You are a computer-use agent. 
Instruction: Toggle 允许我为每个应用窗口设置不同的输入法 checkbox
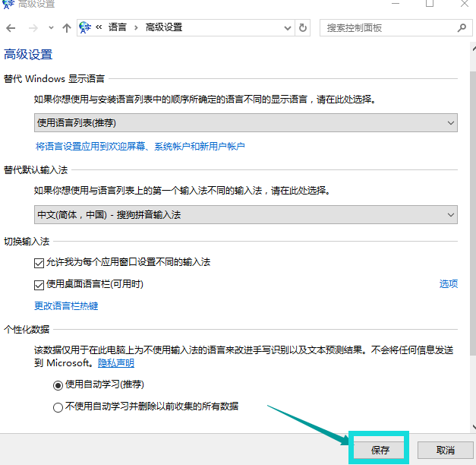pos(39,262)
